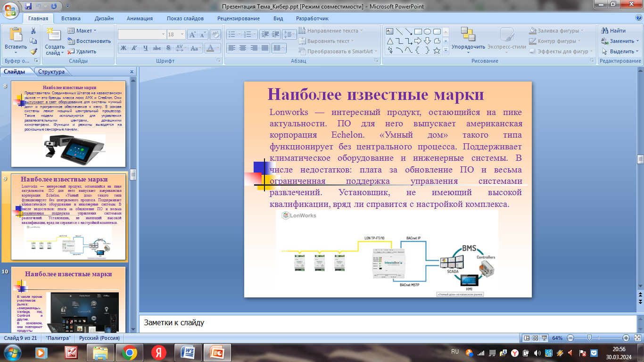Pick the five-point star shape
The width and height of the screenshot is (644, 362).
click(437, 50)
